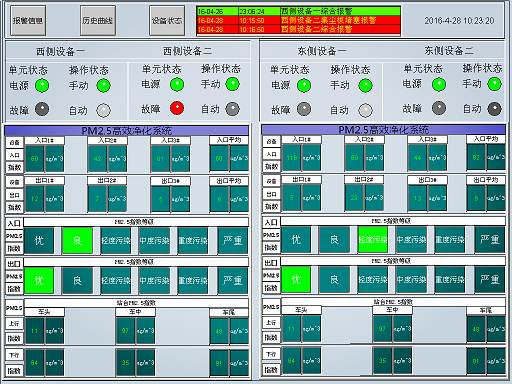Select the last red alarm row
This screenshot has width=512, height=384.
[299, 29]
